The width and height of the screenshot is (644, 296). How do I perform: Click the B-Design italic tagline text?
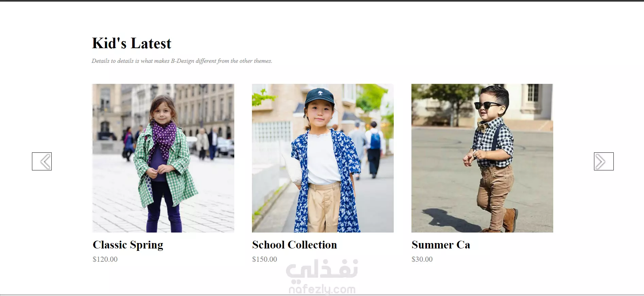182,61
